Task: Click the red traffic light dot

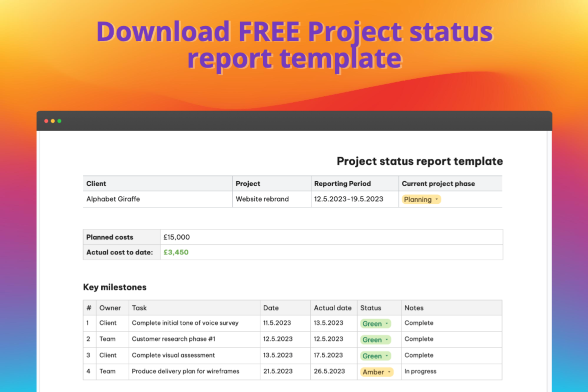Action: pyautogui.click(x=46, y=121)
